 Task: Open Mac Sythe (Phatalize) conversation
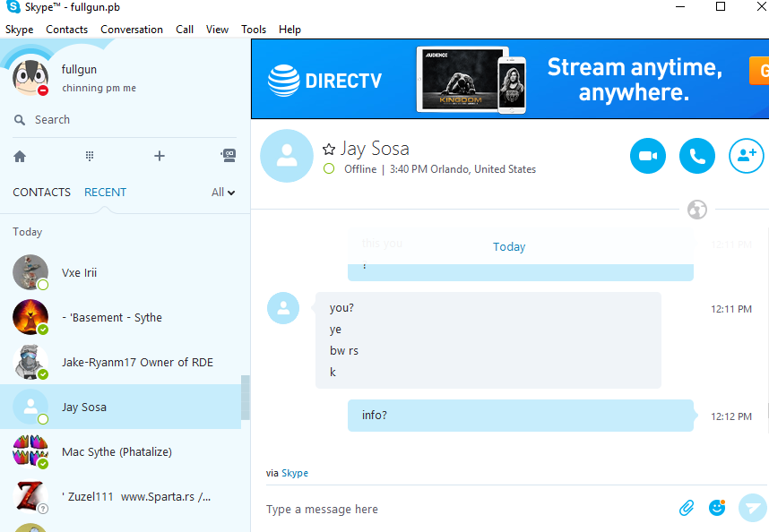point(121,451)
